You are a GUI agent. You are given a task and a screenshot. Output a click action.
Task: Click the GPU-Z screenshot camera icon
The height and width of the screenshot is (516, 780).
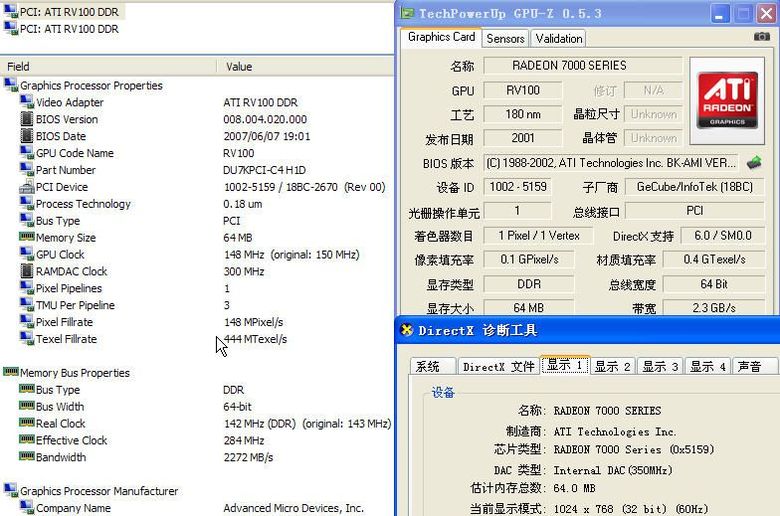(x=761, y=37)
